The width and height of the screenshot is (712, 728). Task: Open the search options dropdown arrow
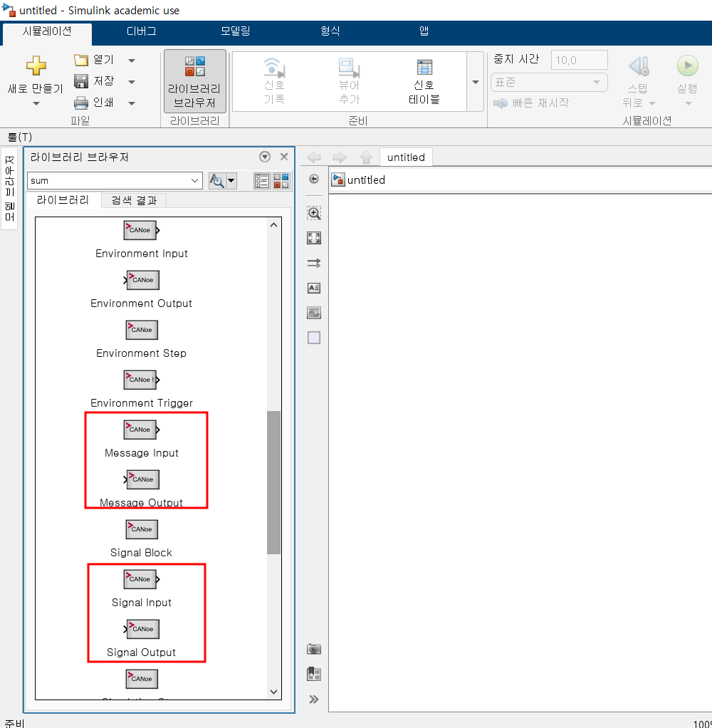(231, 181)
